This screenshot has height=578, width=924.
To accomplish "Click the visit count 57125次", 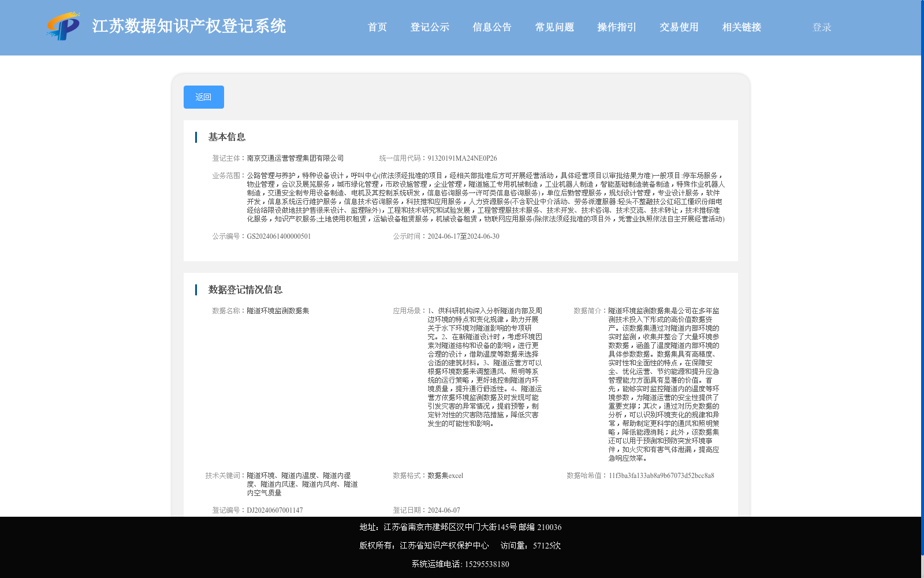I will pyautogui.click(x=547, y=546).
